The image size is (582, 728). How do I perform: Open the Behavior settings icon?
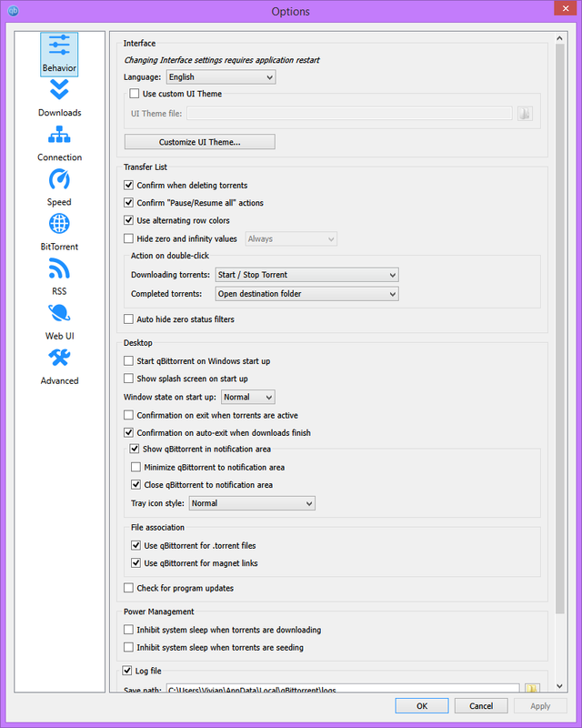pyautogui.click(x=59, y=55)
